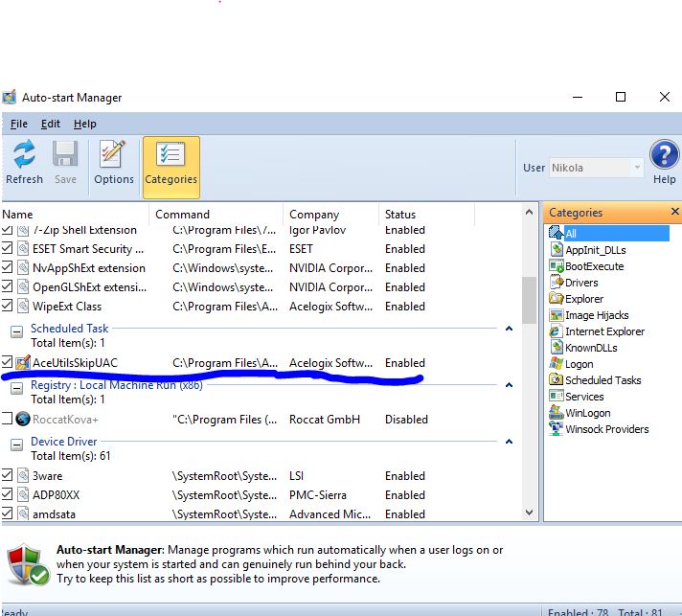
Task: Open the Options toolbar icon
Action: click(113, 153)
